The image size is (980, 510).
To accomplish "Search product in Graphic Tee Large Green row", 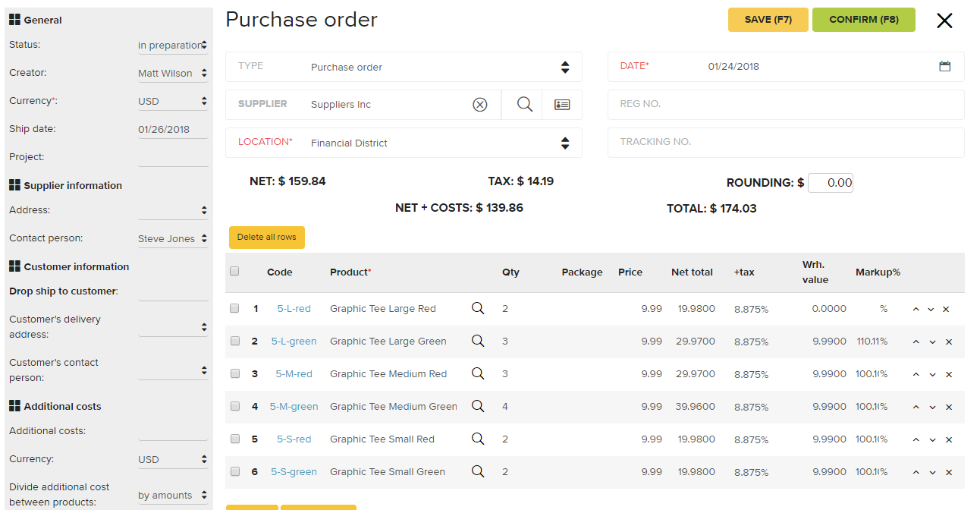I will coord(478,341).
